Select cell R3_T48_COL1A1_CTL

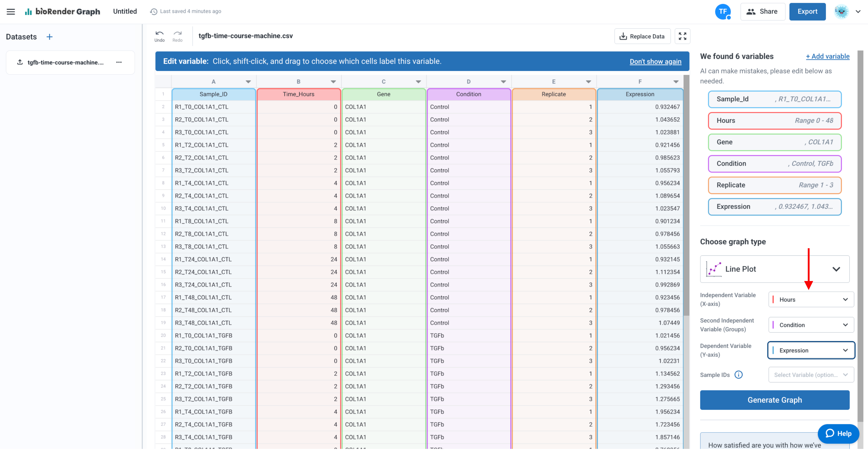[x=213, y=323]
